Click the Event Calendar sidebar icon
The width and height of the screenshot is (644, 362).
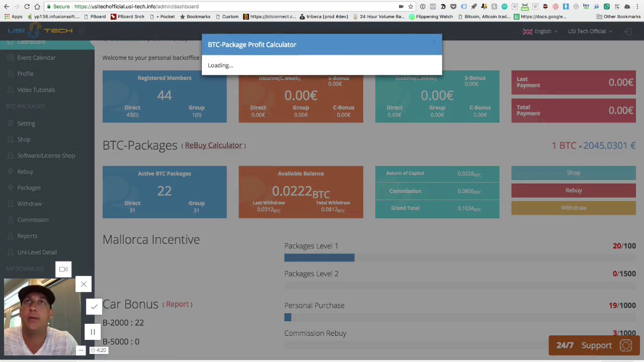(10, 58)
